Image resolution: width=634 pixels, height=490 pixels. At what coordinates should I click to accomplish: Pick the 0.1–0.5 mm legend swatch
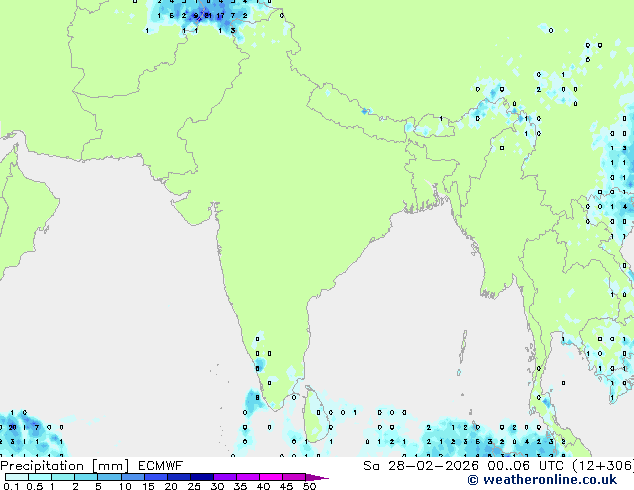[x=17, y=477]
